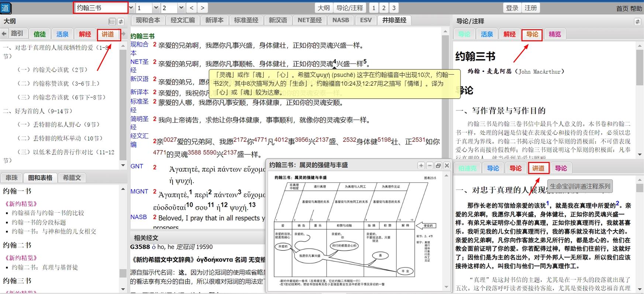Open the 约翰福音与约翰一书的比较 link

coord(48,213)
